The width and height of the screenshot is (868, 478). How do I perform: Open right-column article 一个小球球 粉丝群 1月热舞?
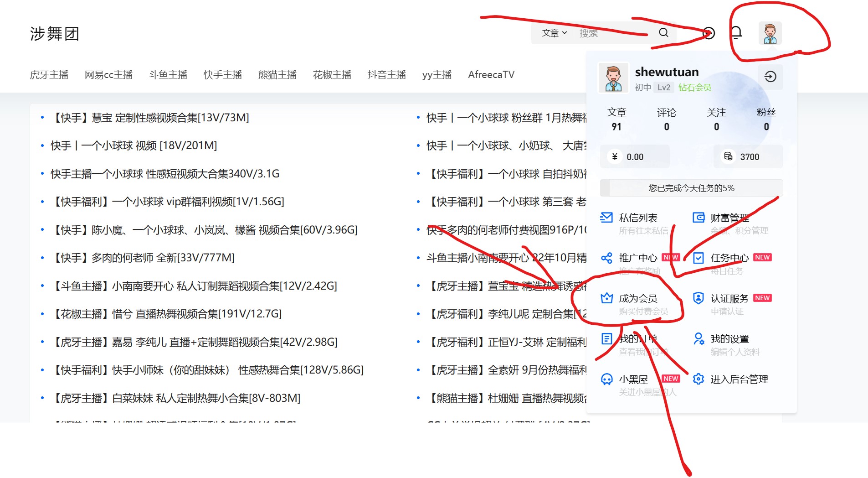coord(507,118)
